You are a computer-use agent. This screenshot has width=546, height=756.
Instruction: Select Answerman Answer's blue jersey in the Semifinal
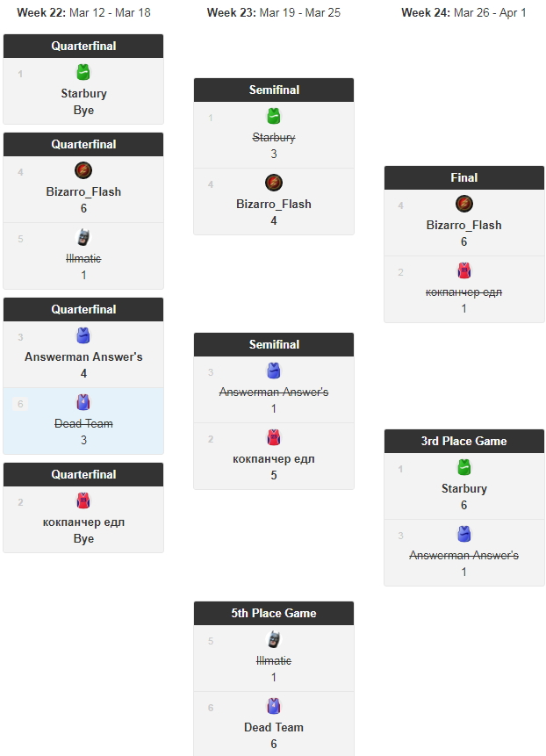click(274, 371)
